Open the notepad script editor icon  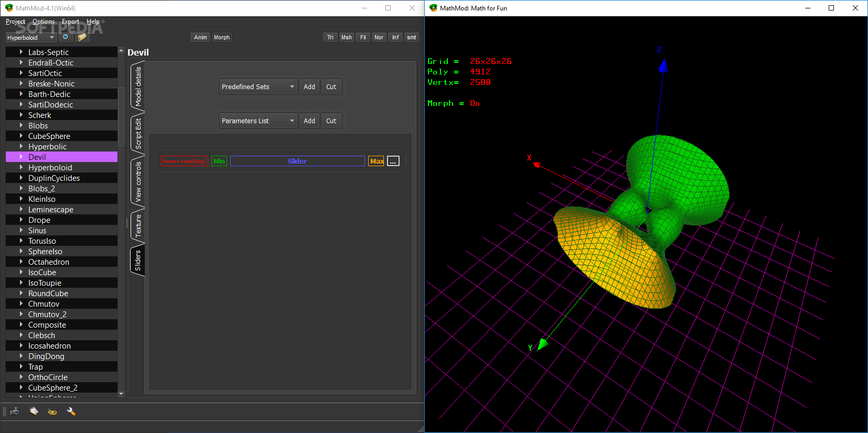pos(34,412)
